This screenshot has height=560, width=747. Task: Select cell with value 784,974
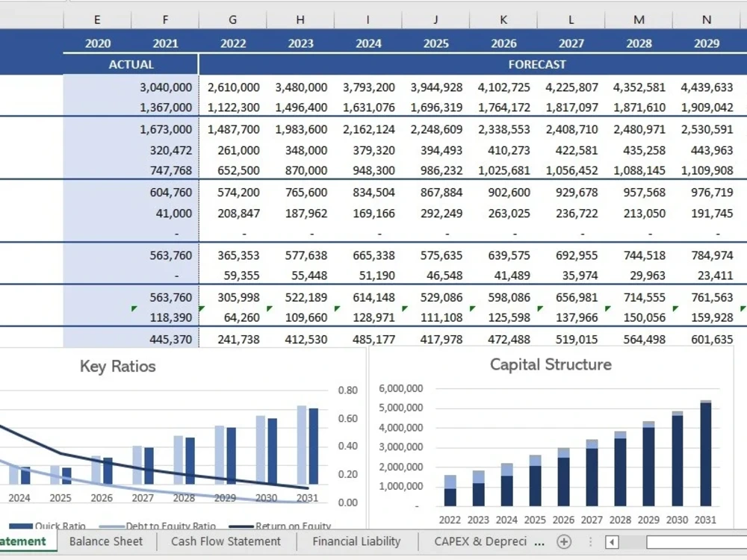coord(707,255)
